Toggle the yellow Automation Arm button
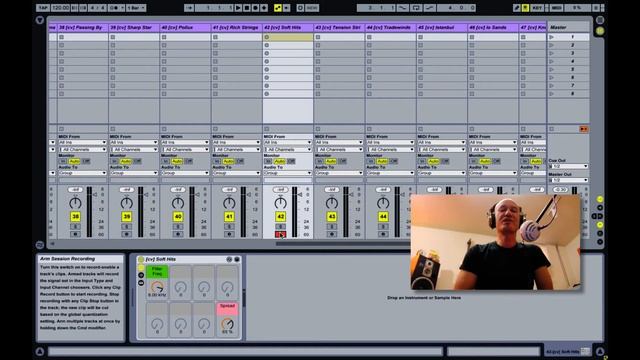Image resolution: width=640 pixels, height=360 pixels. (278, 8)
